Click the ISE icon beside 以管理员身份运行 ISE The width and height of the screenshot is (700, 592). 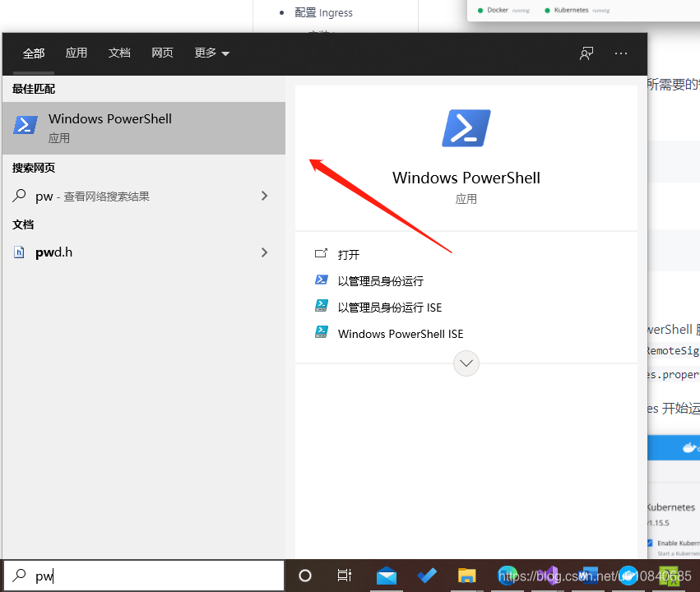pos(322,306)
